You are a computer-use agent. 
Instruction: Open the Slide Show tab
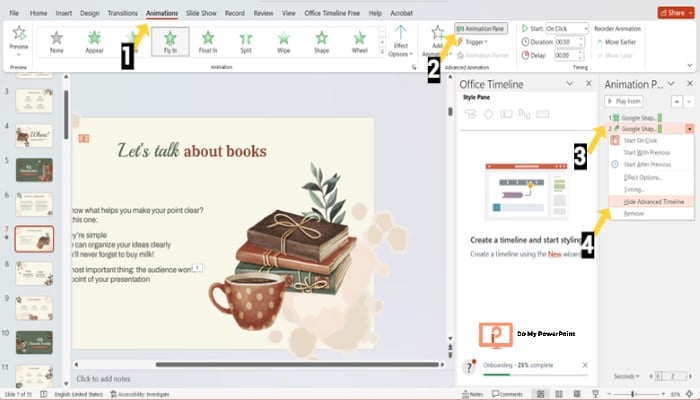pos(201,13)
